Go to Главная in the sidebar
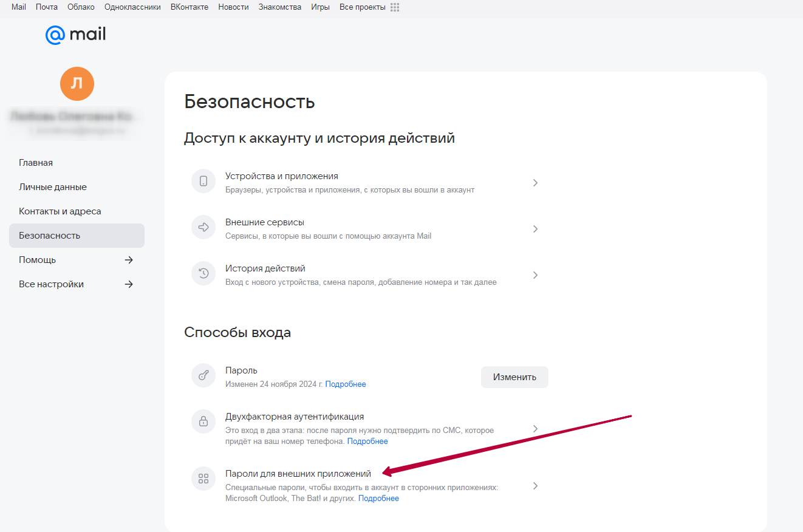Screen dimensions: 803x532 [36, 163]
